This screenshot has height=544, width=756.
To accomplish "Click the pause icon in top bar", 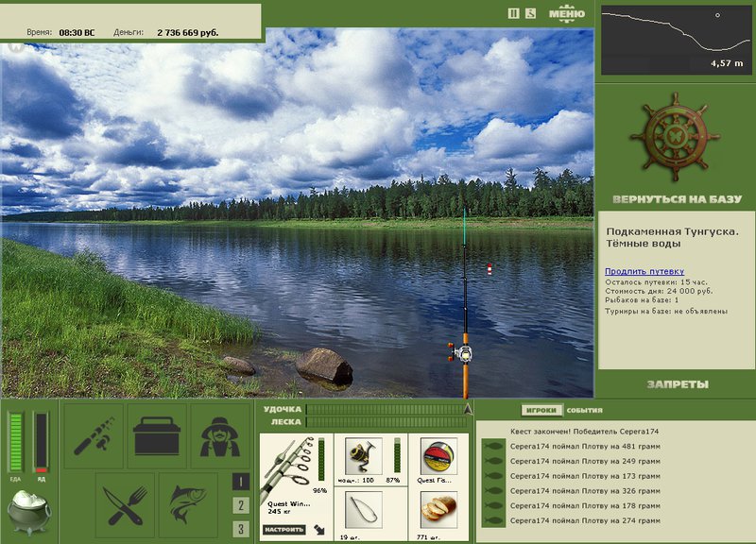I will coord(514,13).
